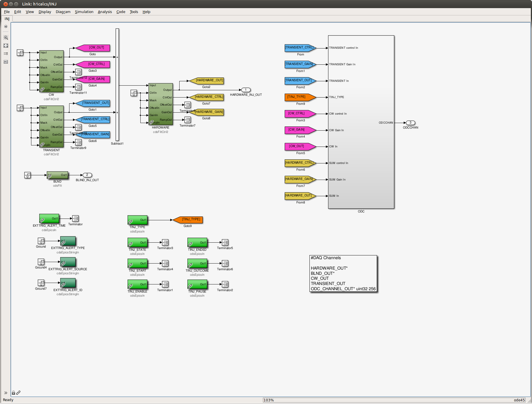Click the magenta CW_GAIN From4 block
The width and height of the screenshot is (532, 404).
[x=300, y=130]
